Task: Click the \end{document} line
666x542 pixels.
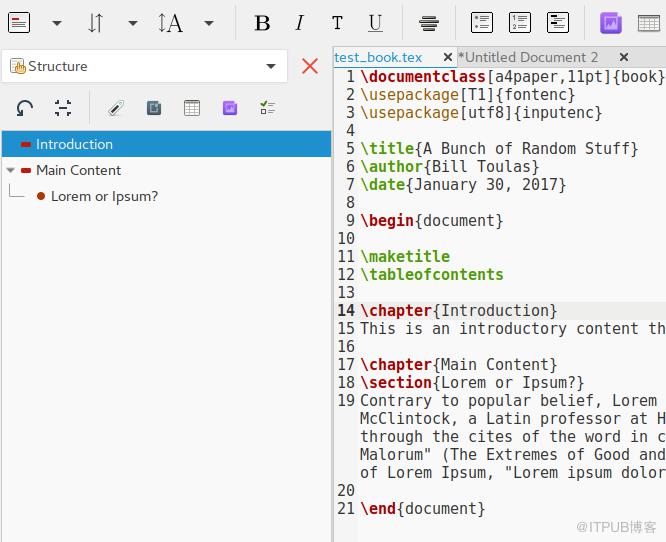Action: [423, 508]
